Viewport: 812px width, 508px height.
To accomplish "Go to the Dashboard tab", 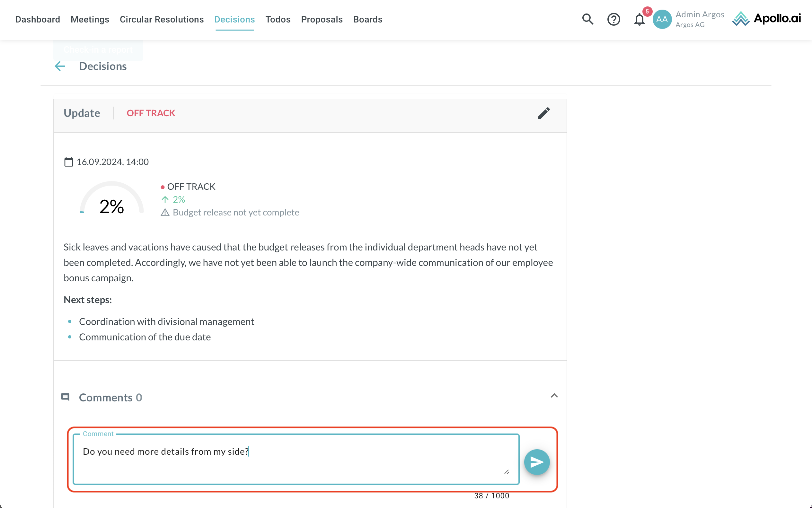I will (x=38, y=20).
